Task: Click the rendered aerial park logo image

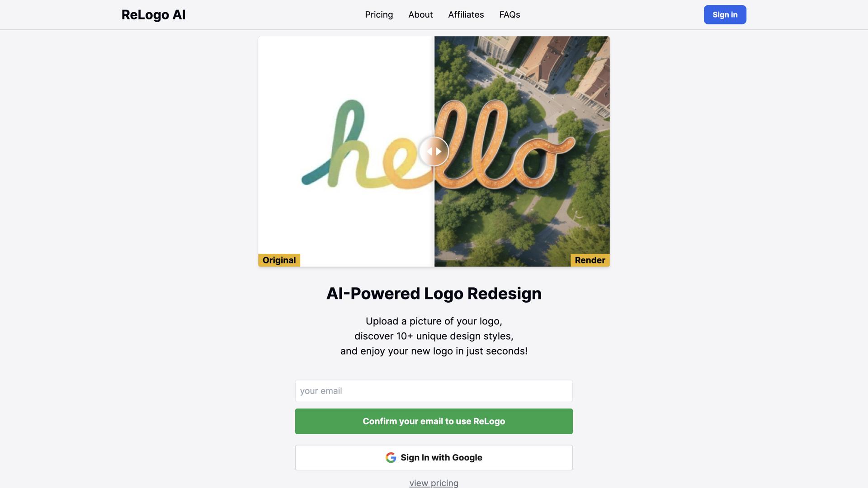Action: coord(522,151)
